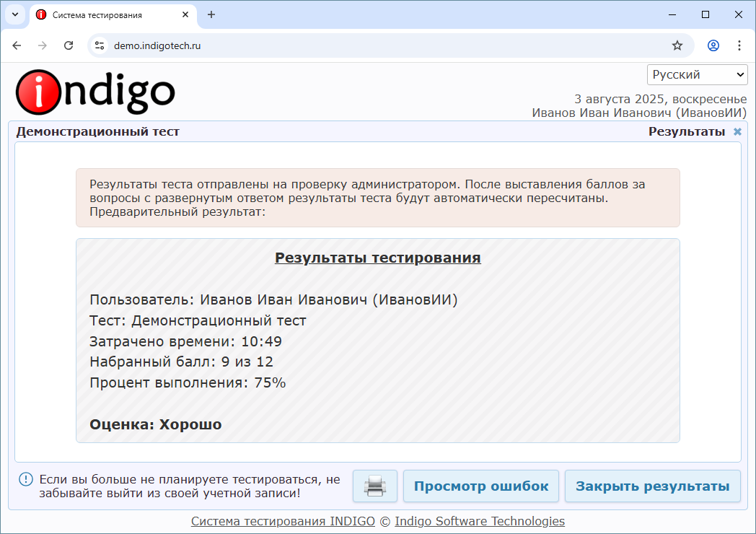Open Indigo Software Technologies link
This screenshot has height=534, width=756.
[x=480, y=522]
